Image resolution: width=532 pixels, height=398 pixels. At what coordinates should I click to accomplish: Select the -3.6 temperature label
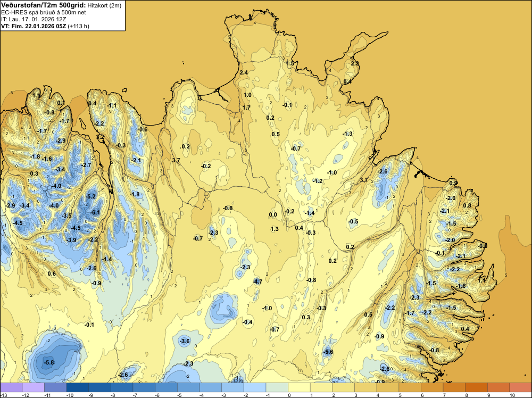pos(185,341)
